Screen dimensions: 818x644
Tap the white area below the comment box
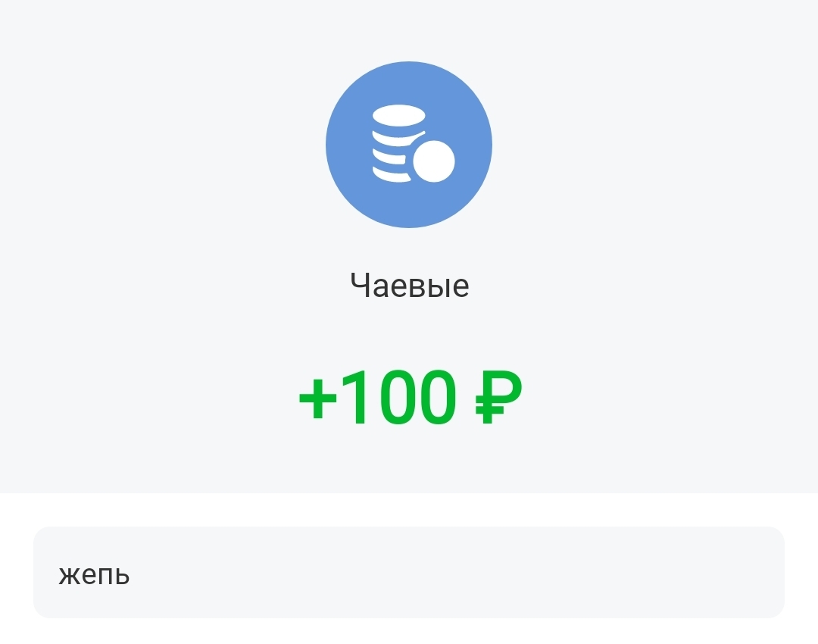click(x=409, y=632)
